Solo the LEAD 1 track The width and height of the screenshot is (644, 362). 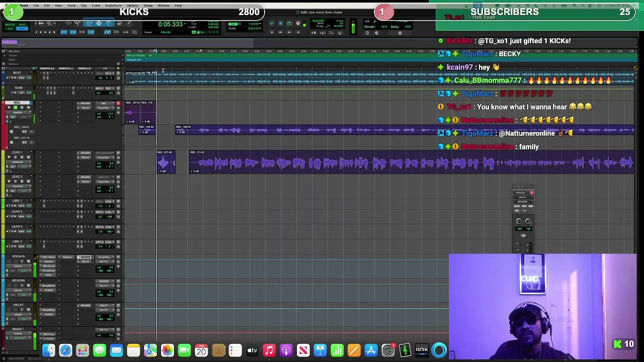coord(22,157)
